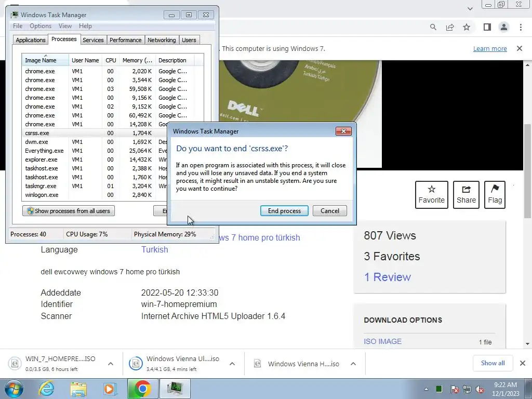Open the Chrome profile avatar
Viewport: 532px width, 399px height.
point(504,27)
